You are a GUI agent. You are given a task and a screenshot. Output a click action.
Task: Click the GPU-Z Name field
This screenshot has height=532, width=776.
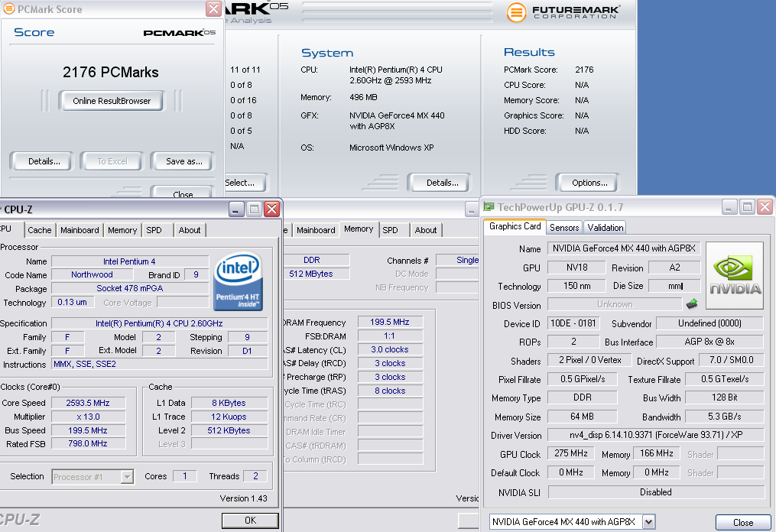[x=624, y=248]
